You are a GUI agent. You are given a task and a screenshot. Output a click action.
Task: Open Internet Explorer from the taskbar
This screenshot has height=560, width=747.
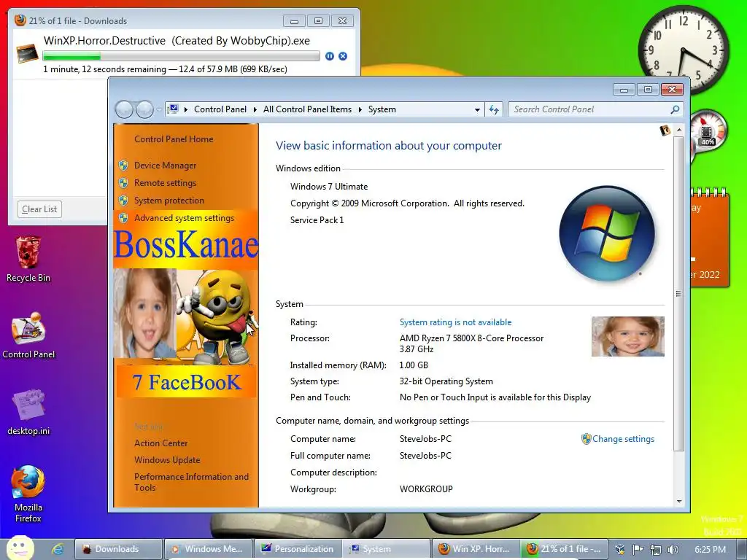(x=58, y=549)
